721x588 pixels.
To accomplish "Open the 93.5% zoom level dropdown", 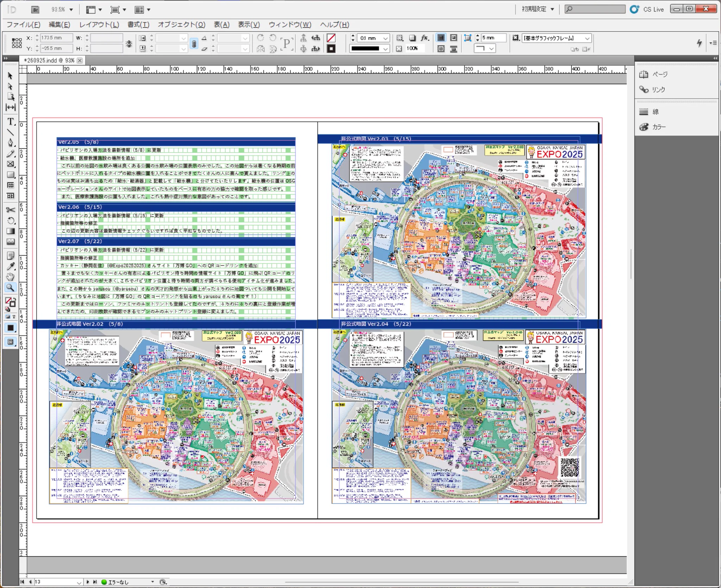I will pyautogui.click(x=71, y=10).
